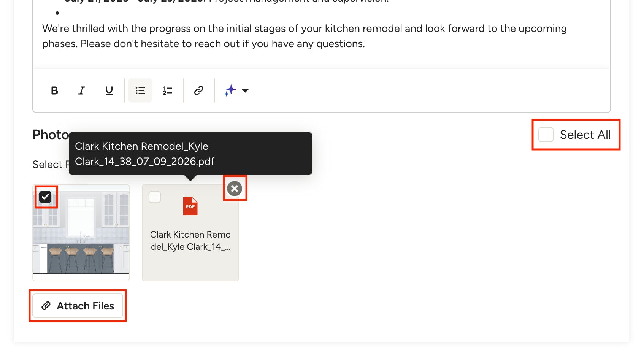Click the red PDF file icon

coord(190,206)
